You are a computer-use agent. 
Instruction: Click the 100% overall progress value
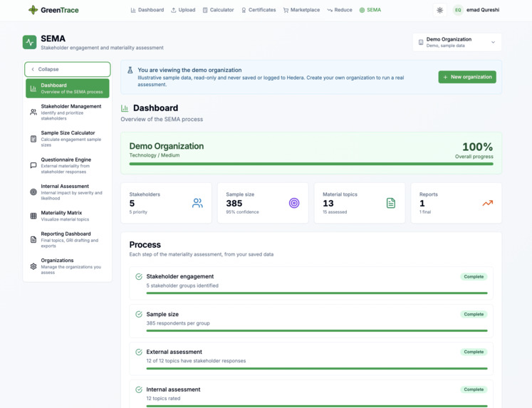[477, 147]
